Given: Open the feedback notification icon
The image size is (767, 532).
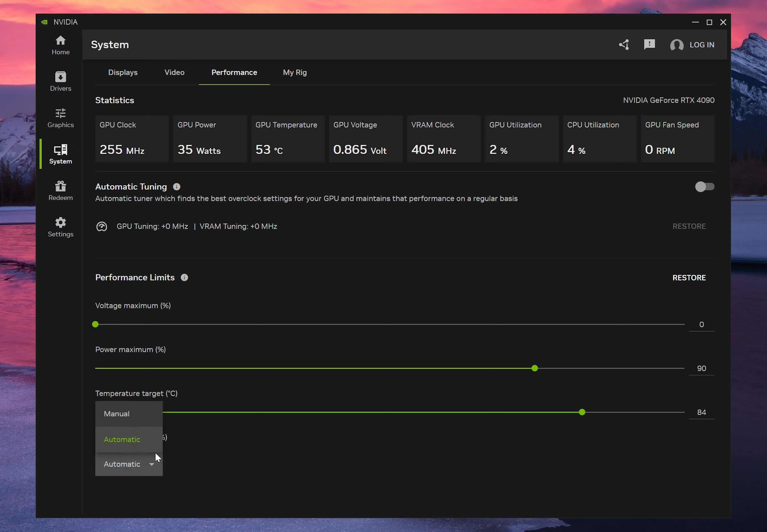Looking at the screenshot, I should [x=649, y=44].
